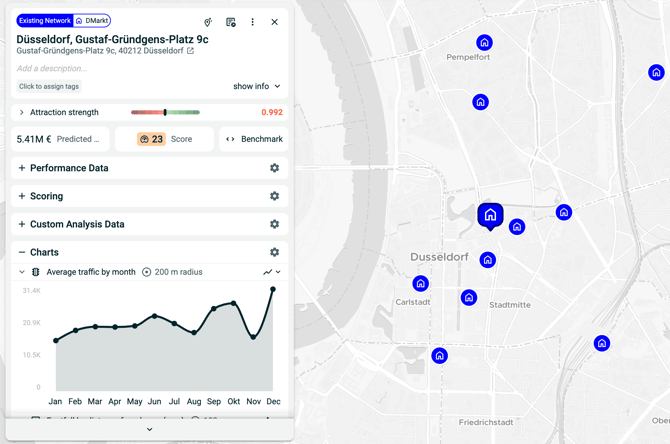Click the DMarkt brand tag
This screenshot has width=670, height=444.
click(92, 21)
